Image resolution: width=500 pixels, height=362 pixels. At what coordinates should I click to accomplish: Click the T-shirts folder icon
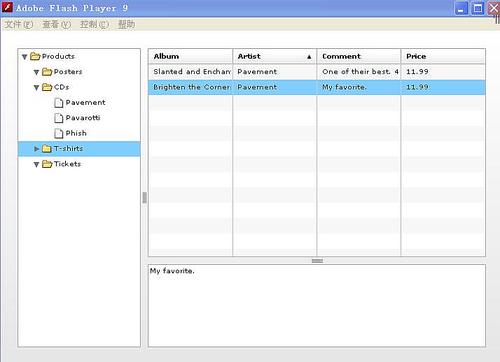pos(47,148)
